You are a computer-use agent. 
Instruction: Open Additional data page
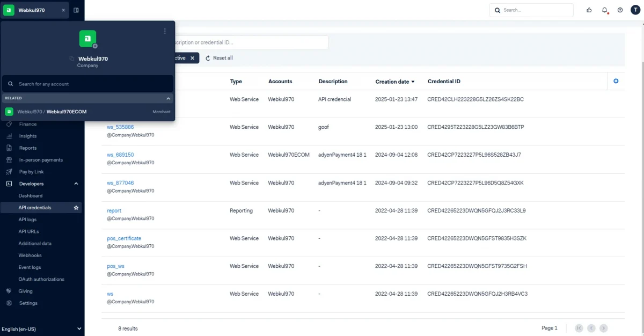click(35, 243)
